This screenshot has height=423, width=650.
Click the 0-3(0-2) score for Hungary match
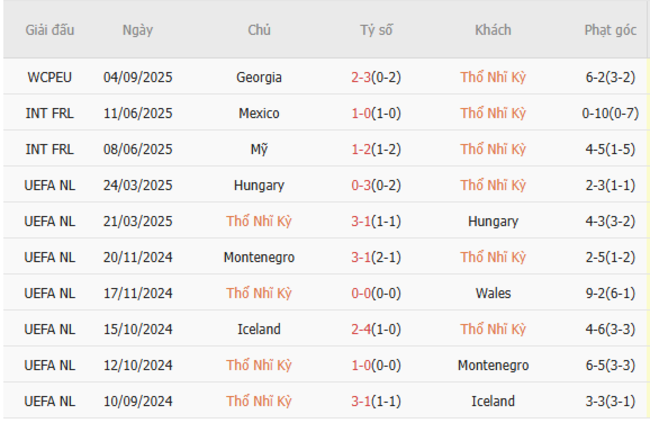pos(376,185)
